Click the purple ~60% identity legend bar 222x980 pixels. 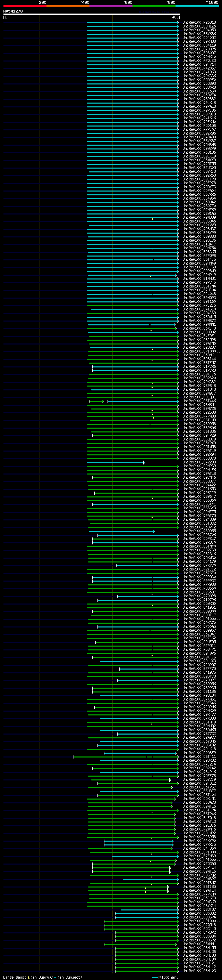click(111, 6)
